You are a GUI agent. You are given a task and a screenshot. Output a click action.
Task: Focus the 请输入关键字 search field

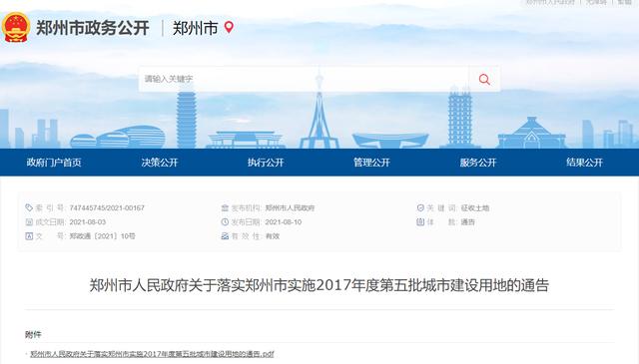tap(304, 79)
